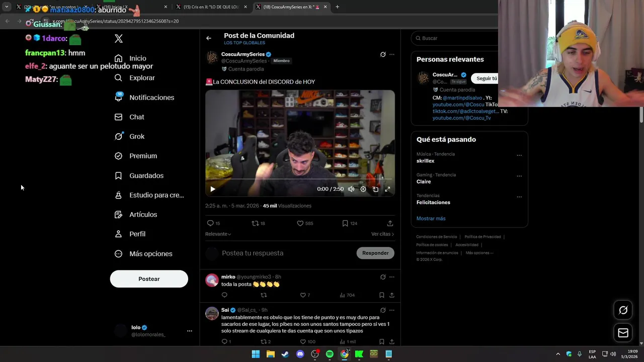Open Premium in the sidebar
This screenshot has height=362, width=644.
click(136, 156)
